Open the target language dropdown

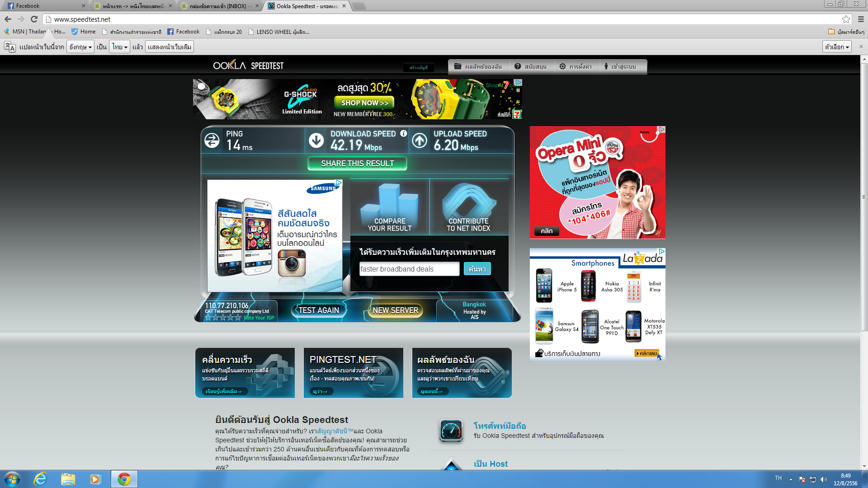[x=120, y=47]
